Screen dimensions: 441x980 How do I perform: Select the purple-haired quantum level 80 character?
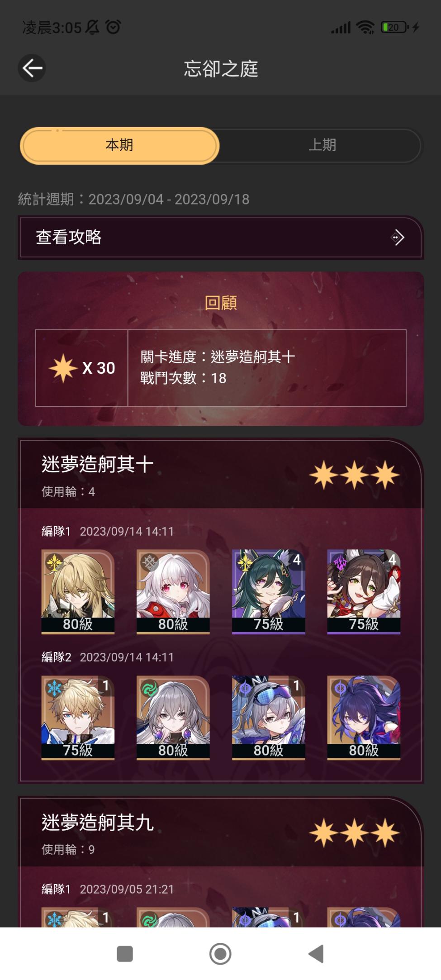[364, 718]
